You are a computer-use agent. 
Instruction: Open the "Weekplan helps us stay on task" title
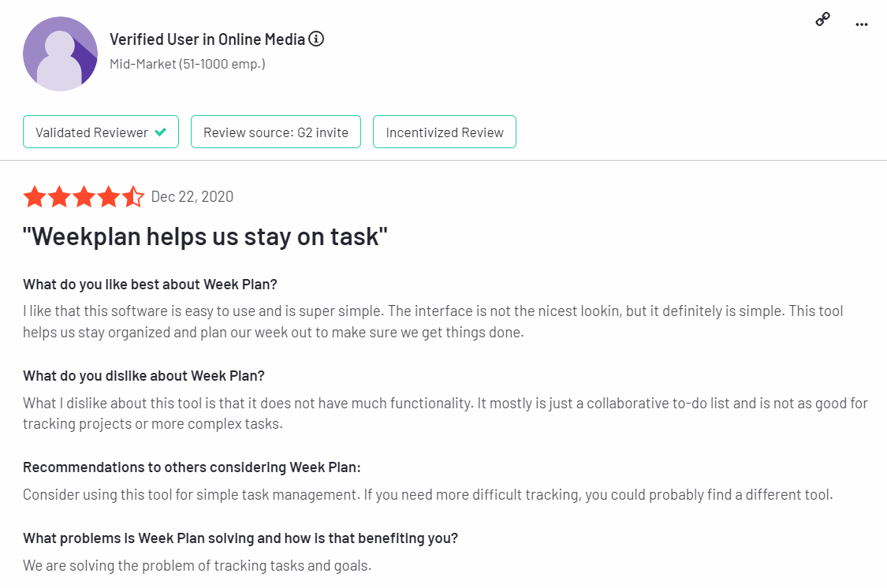(205, 236)
